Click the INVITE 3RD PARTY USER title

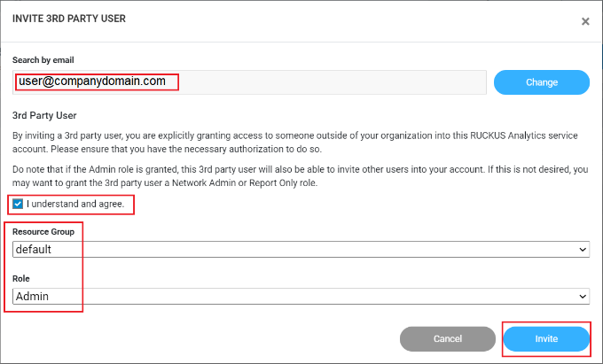[x=69, y=18]
